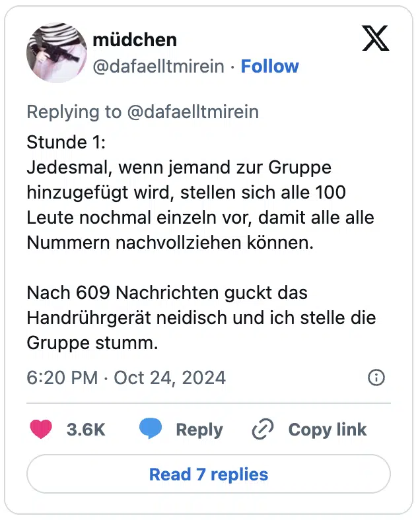This screenshot has height=520, width=420.
Task: Click the Oct 24, 2024 date
Action: 170,378
